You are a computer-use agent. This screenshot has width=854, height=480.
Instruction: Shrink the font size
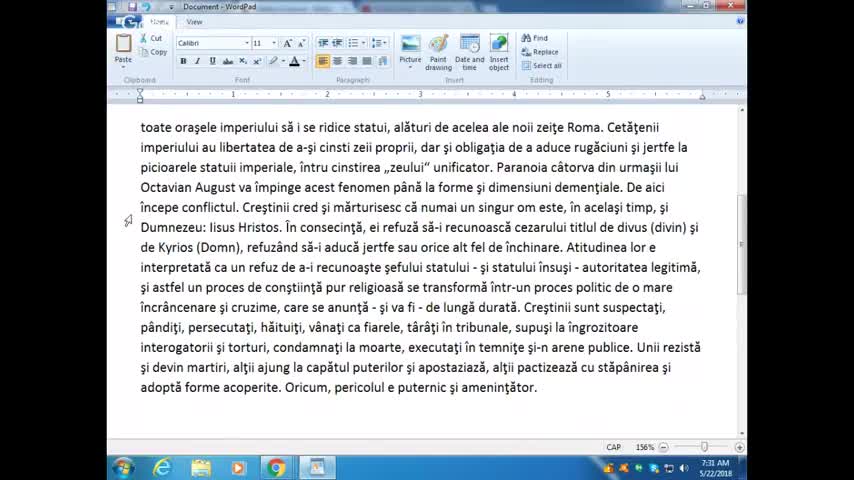click(x=301, y=43)
